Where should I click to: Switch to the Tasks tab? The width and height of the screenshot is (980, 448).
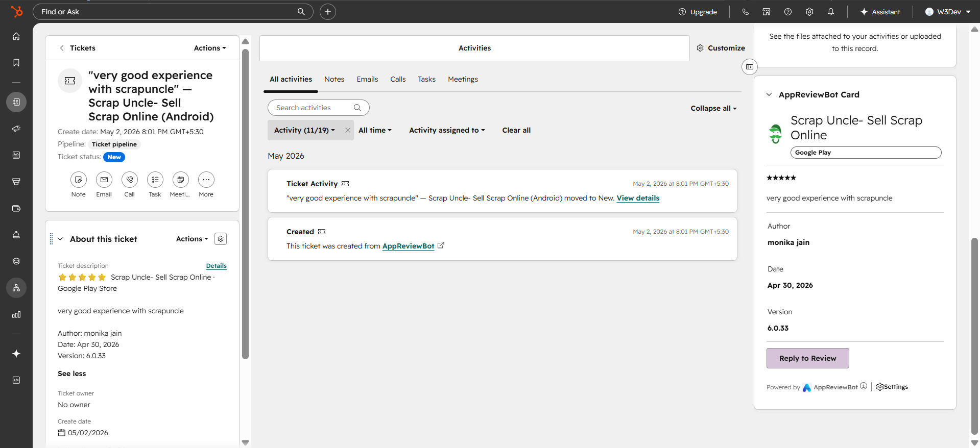click(x=426, y=79)
